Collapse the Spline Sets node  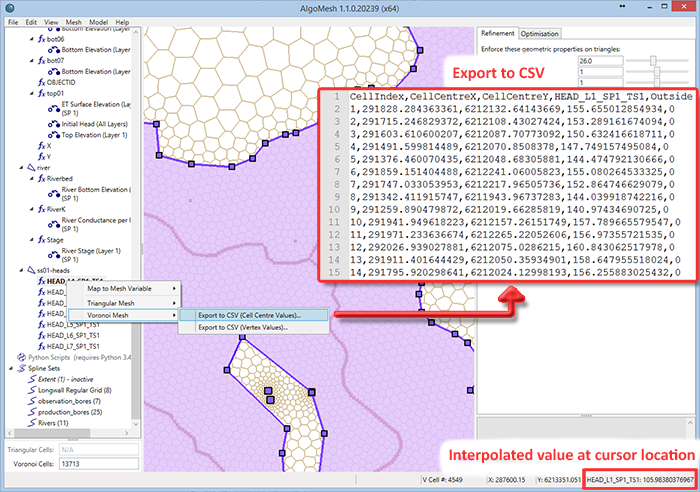coord(11,368)
